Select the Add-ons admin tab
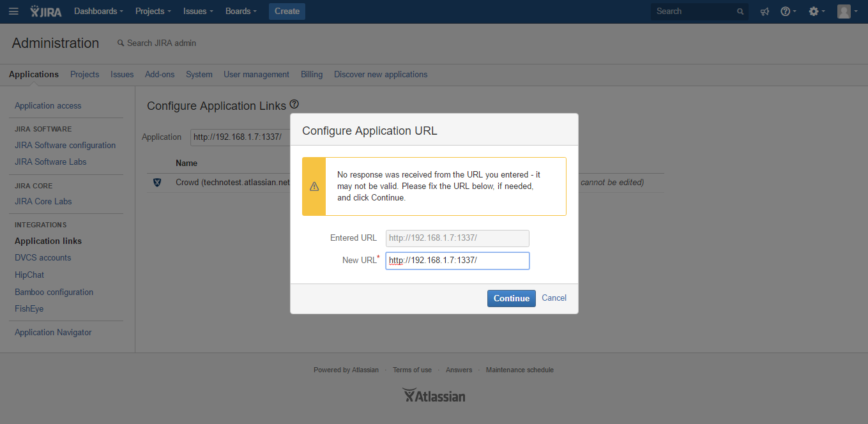The height and width of the screenshot is (424, 868). click(160, 75)
